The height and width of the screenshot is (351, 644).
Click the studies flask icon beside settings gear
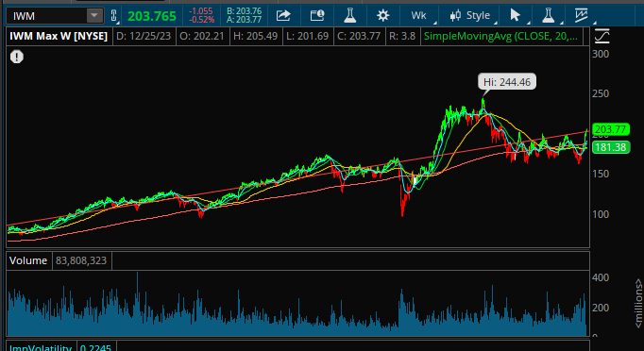click(350, 16)
